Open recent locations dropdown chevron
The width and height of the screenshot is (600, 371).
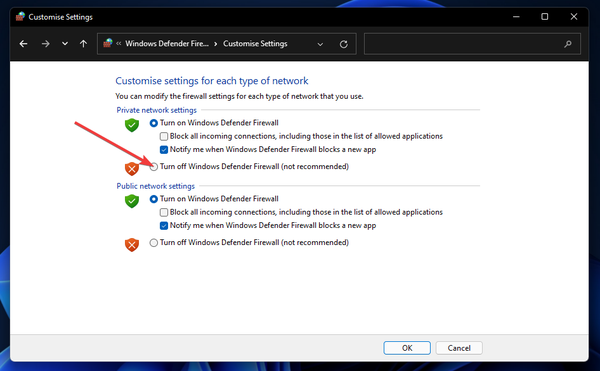coord(65,44)
